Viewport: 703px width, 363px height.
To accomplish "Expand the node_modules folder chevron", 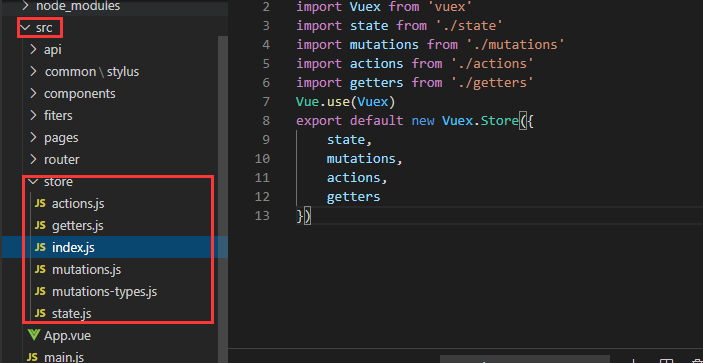I will (x=26, y=6).
